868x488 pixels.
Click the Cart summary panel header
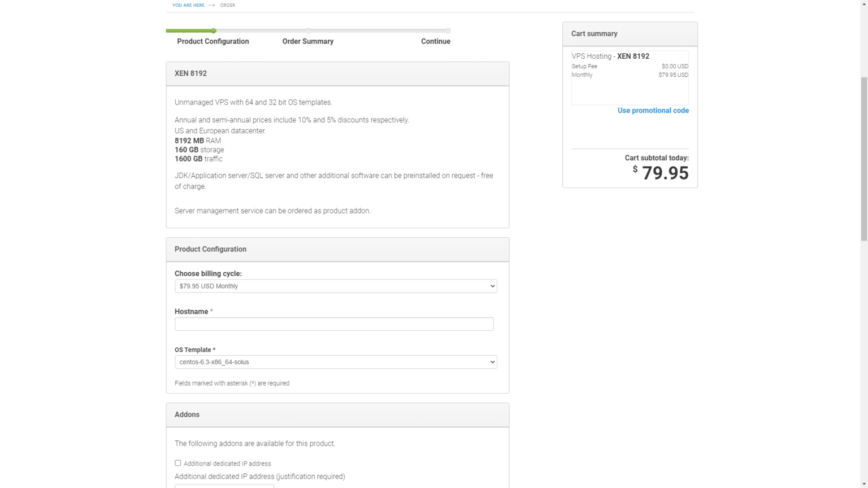(x=630, y=34)
